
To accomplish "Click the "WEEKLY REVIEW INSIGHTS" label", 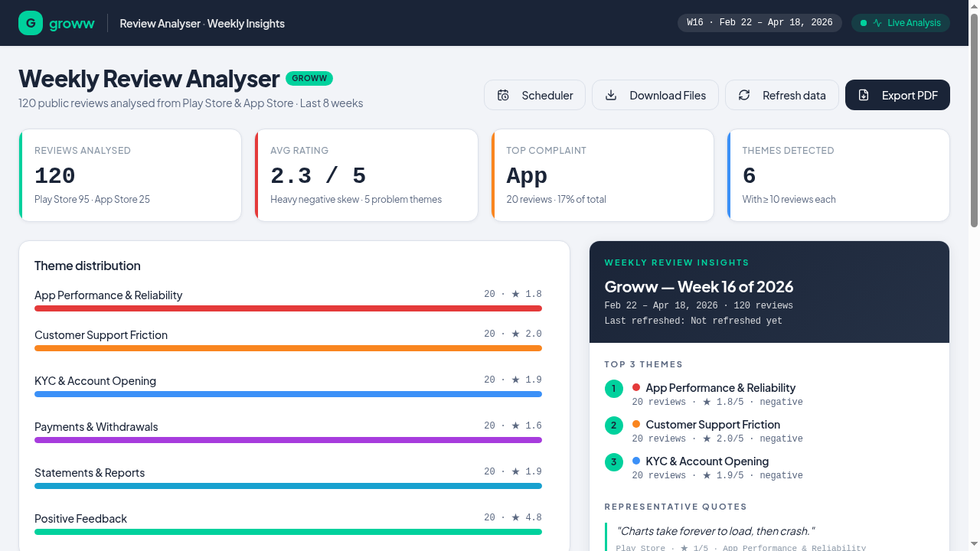I will tap(677, 262).
